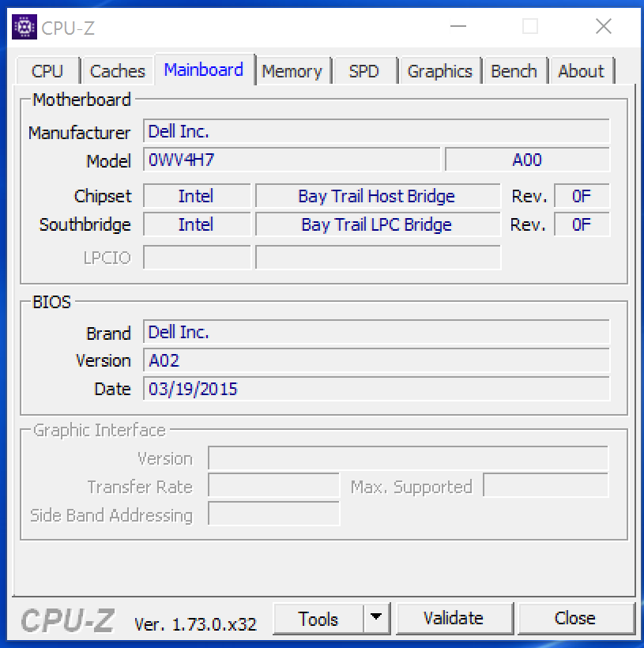The width and height of the screenshot is (644, 648).
Task: Click the Tools button
Action: click(x=318, y=619)
